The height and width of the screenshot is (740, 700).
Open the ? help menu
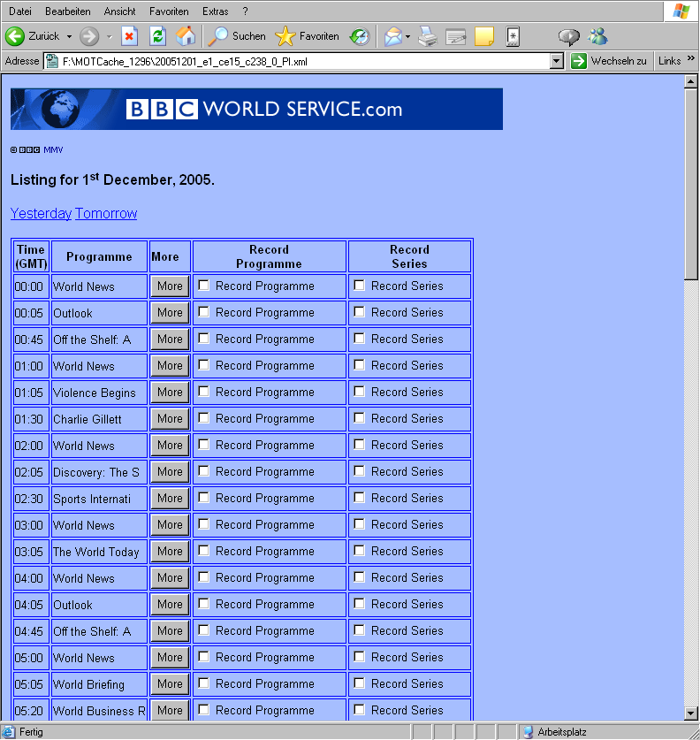pos(246,11)
